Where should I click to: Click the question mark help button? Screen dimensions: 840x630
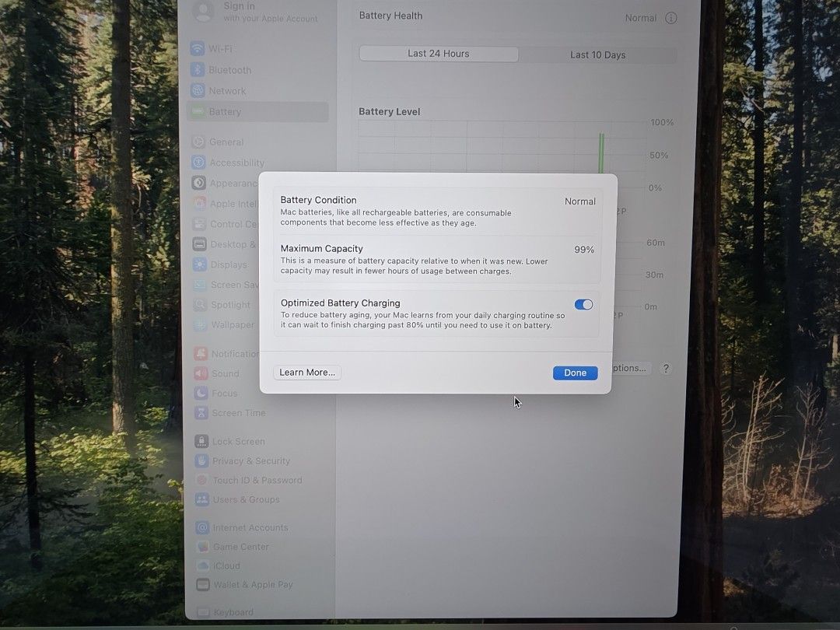click(x=666, y=369)
